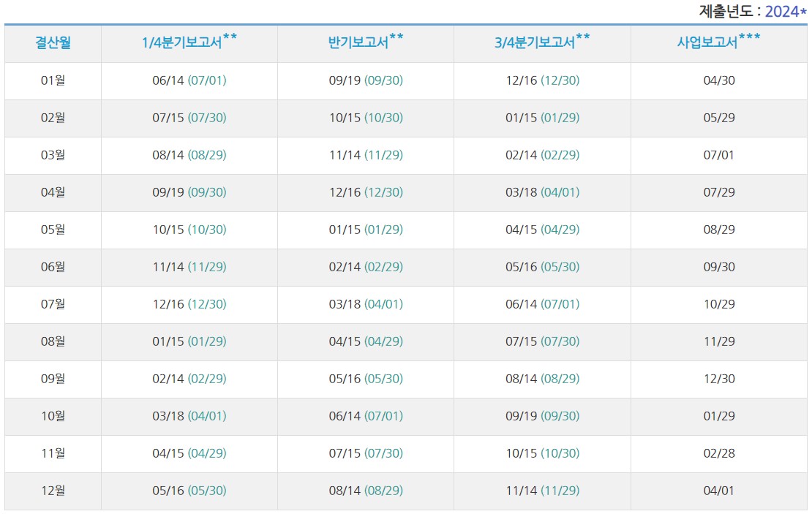Select the 1/4분기보고서 column header
This screenshot has height=514, width=812.
pyautogui.click(x=189, y=42)
